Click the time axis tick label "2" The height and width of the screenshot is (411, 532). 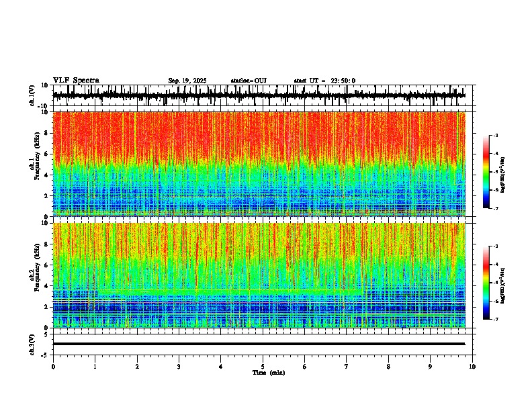click(137, 367)
